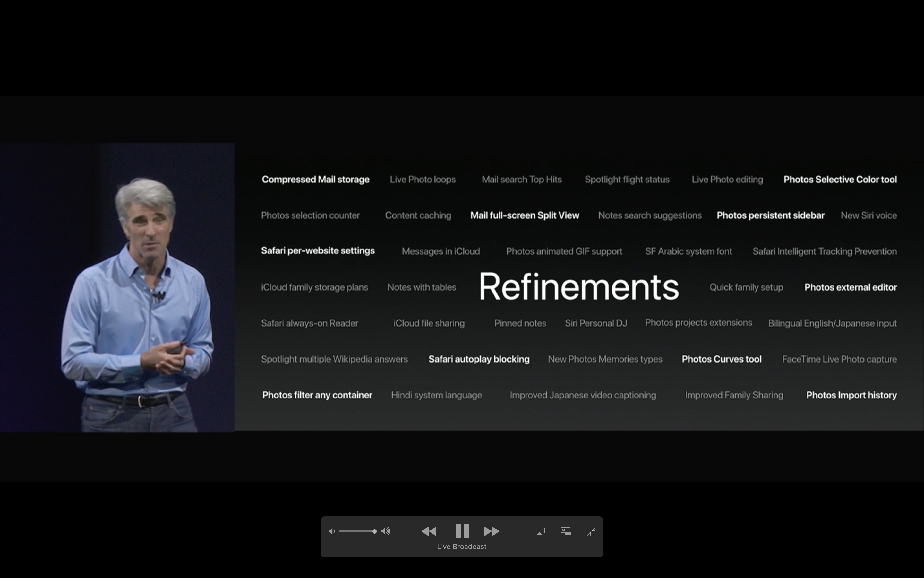Click iCloud family storage plans text
The width and height of the screenshot is (924, 578).
click(315, 287)
